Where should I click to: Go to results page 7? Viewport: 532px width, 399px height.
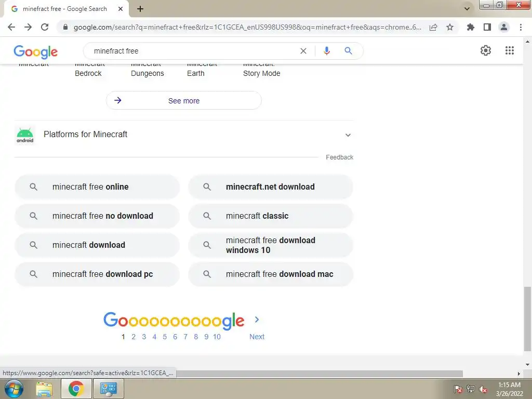[185, 337]
